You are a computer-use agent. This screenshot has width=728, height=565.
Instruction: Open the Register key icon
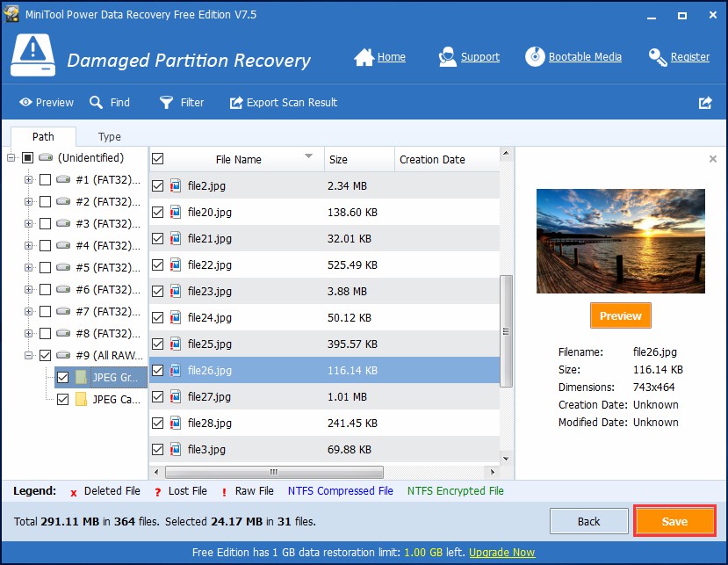[658, 56]
